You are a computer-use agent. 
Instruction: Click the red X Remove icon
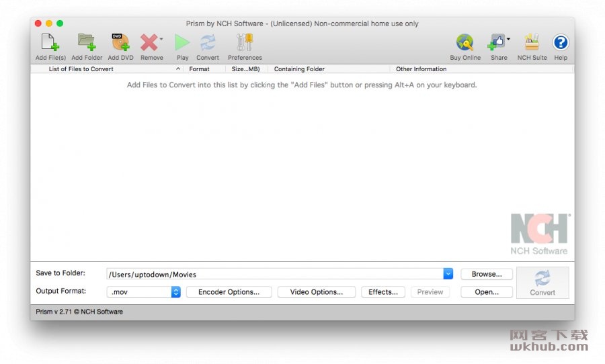coord(149,42)
